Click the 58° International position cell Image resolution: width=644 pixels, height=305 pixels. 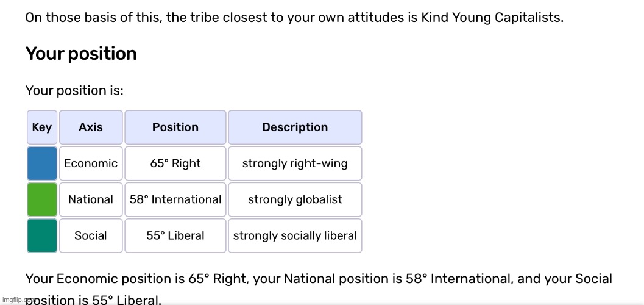click(175, 199)
